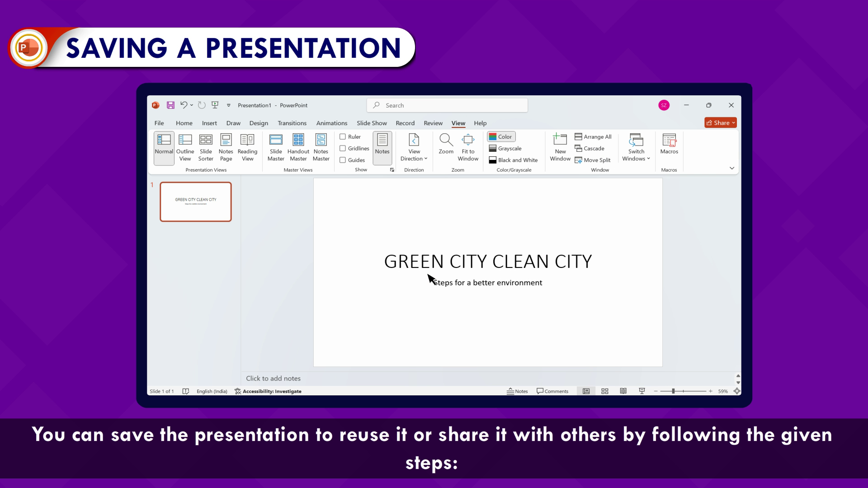868x488 pixels.
Task: Click Accessibility: Investigate in status bar
Action: (x=268, y=391)
